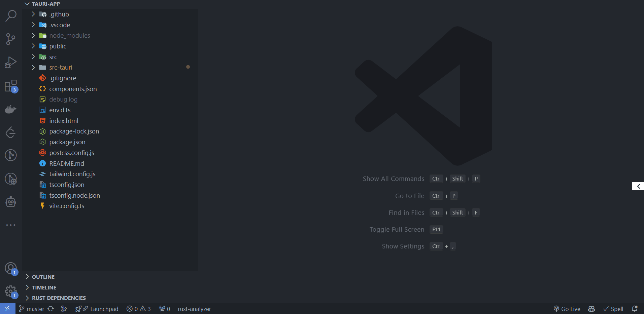The height and width of the screenshot is (314, 644).
Task: Open the Extensions view
Action: pyautogui.click(x=11, y=86)
